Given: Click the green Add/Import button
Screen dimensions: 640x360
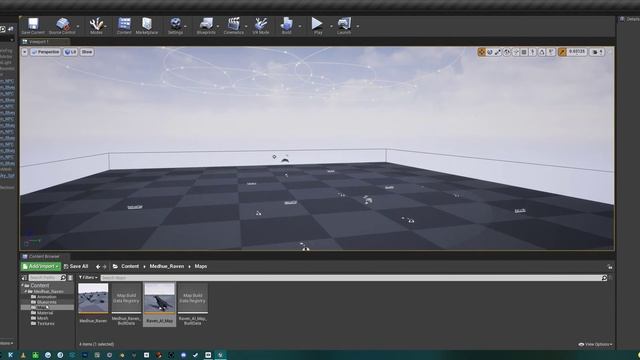Looking at the screenshot, I should [41, 267].
